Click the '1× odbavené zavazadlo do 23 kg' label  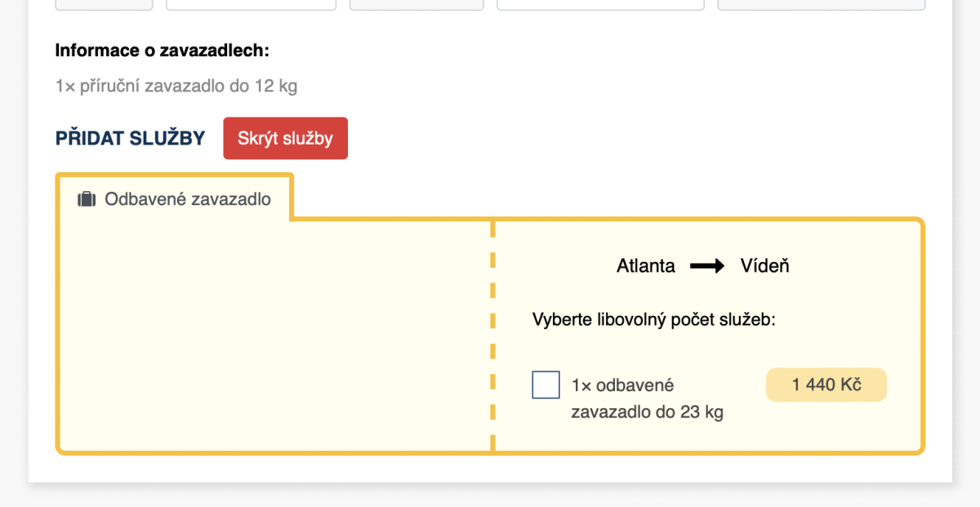(x=647, y=398)
